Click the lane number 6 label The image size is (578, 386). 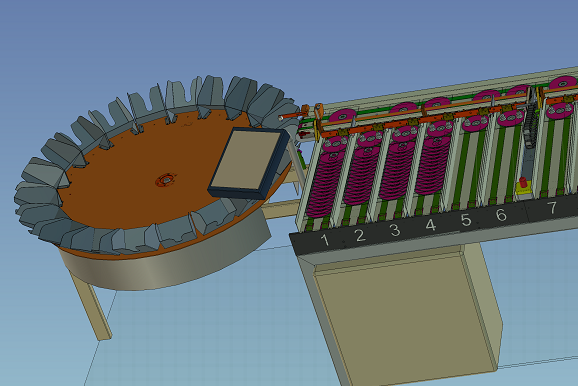(x=501, y=215)
